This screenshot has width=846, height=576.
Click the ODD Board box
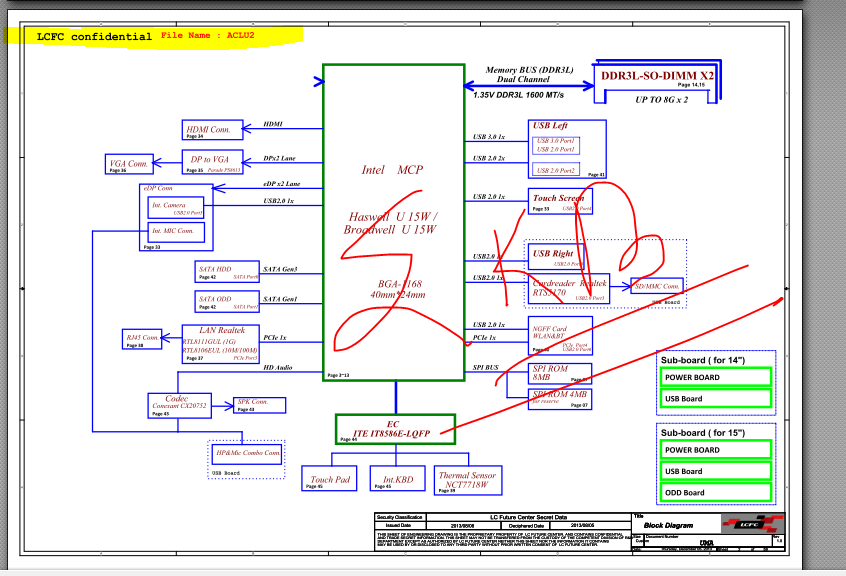tap(715, 492)
